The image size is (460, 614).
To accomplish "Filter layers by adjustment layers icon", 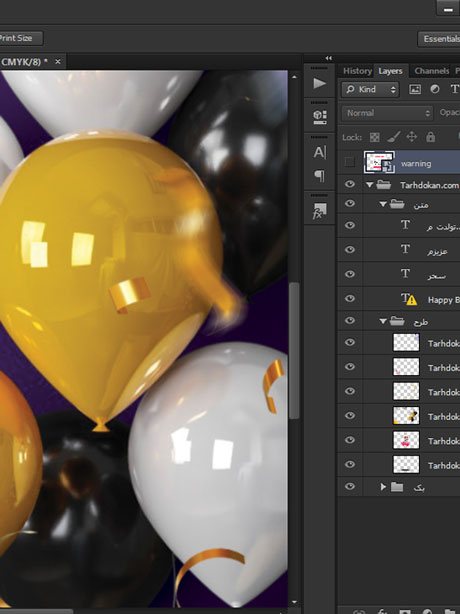I will [x=435, y=89].
